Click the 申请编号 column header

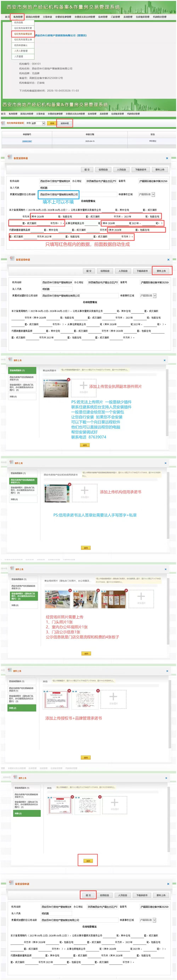coord(27,134)
